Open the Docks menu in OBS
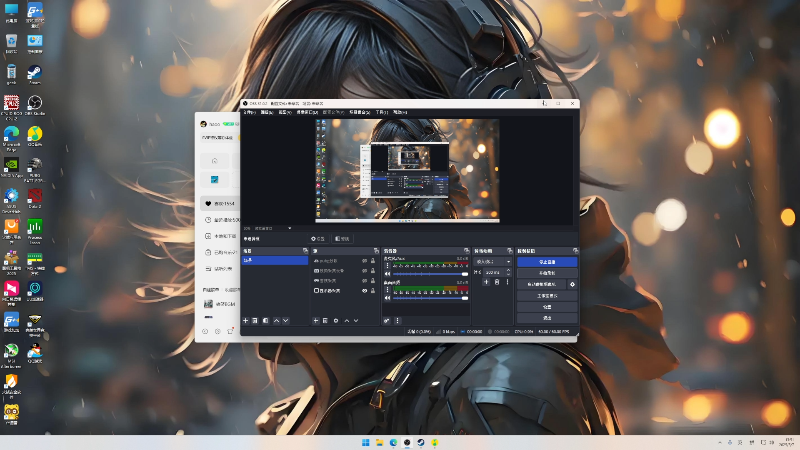 click(x=307, y=112)
